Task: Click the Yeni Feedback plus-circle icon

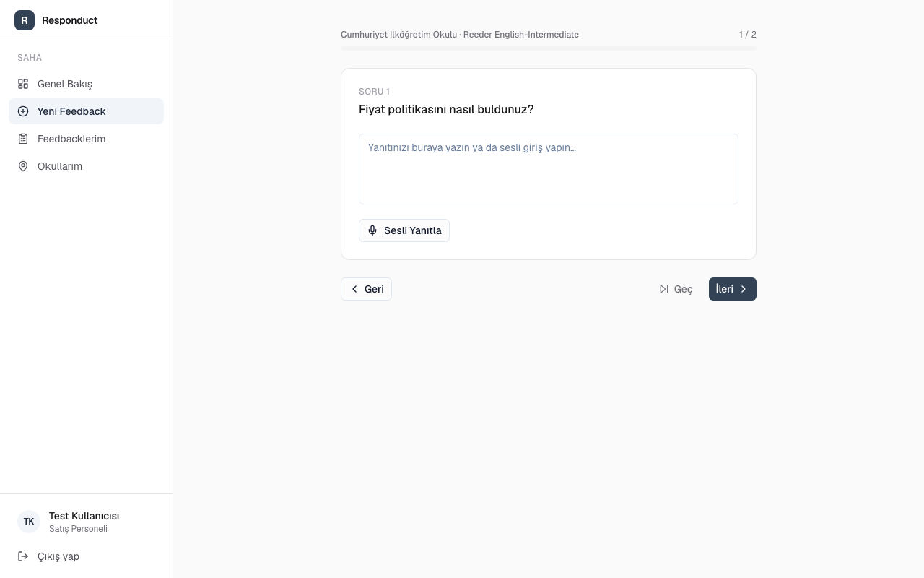Action: [23, 111]
